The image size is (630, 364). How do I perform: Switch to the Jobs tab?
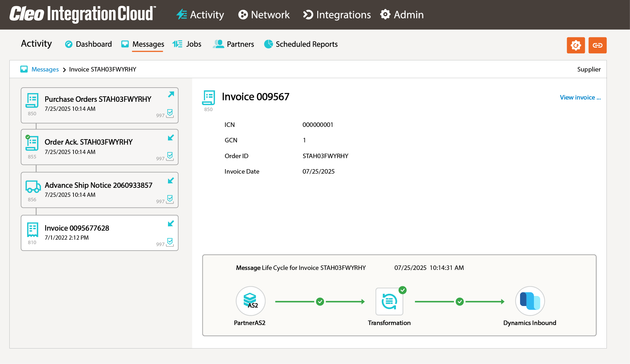click(193, 44)
